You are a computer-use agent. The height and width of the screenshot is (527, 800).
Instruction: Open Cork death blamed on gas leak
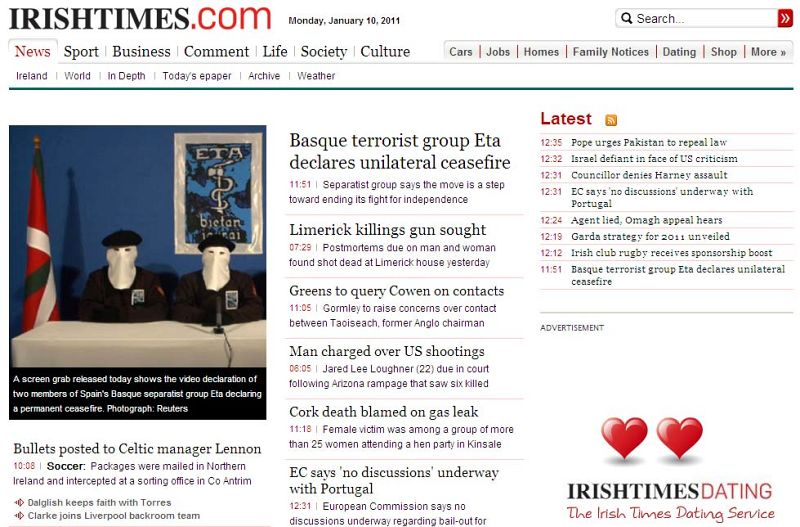pos(384,412)
